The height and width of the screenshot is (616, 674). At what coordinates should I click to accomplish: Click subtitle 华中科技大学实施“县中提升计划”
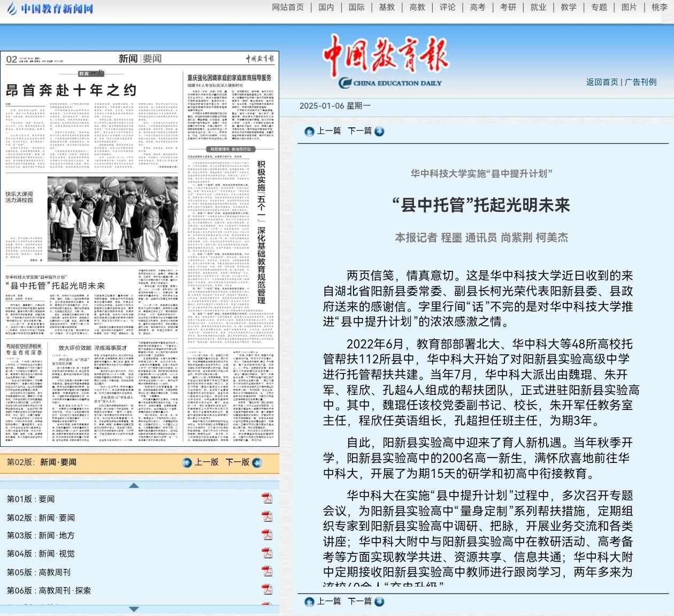(481, 173)
